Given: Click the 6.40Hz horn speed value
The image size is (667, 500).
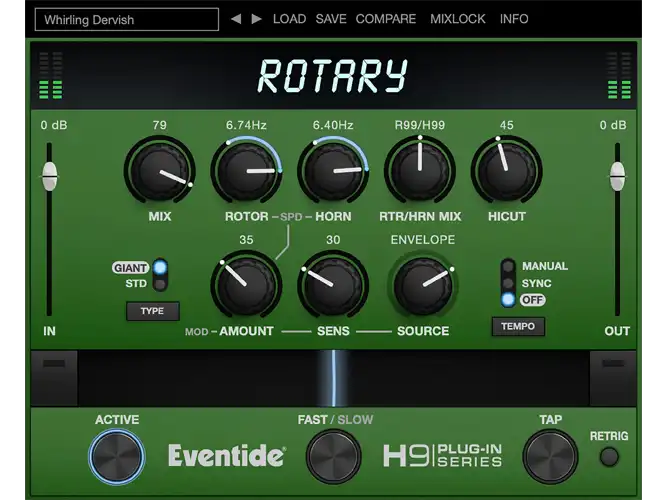Looking at the screenshot, I should pos(333,125).
